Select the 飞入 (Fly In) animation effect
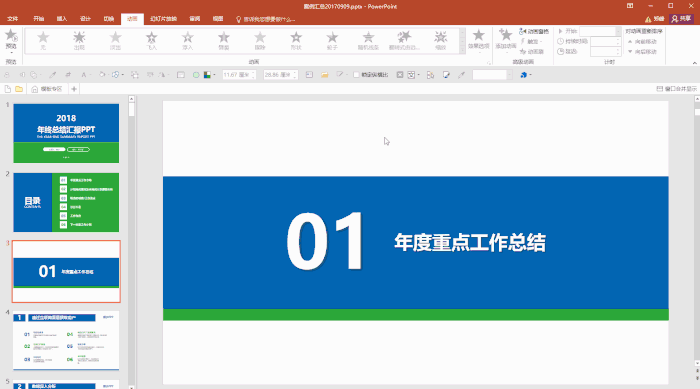This screenshot has height=389, width=700. click(151, 40)
